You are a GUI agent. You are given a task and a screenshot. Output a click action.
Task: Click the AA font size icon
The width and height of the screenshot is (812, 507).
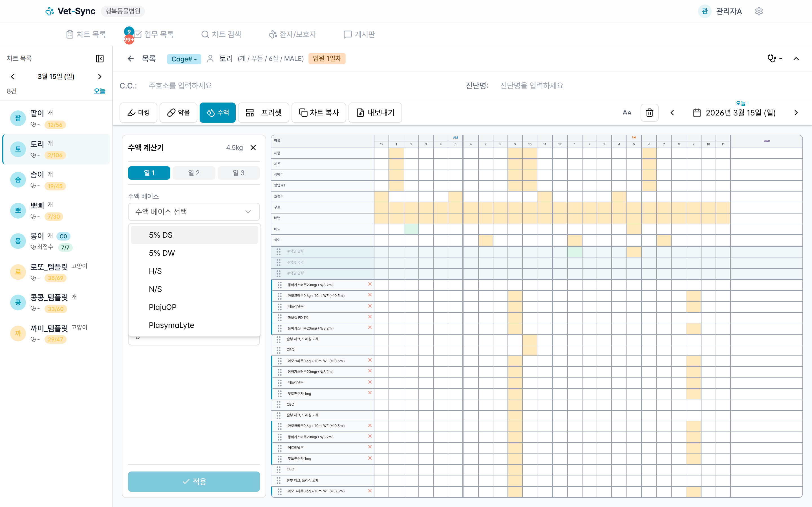point(627,113)
